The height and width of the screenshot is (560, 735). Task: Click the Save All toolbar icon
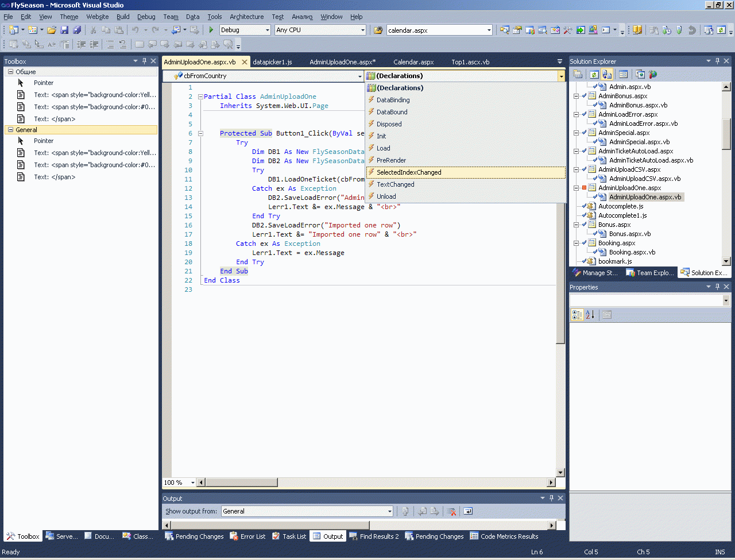click(77, 30)
